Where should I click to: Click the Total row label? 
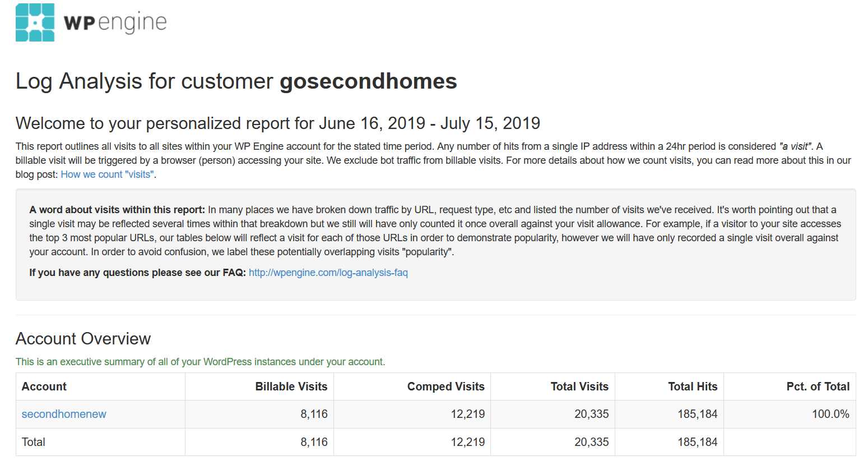tap(34, 442)
